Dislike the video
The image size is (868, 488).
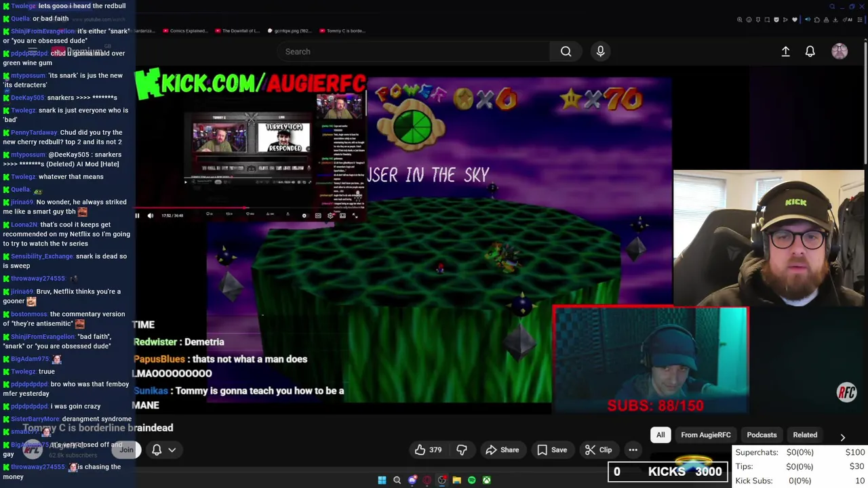462,449
